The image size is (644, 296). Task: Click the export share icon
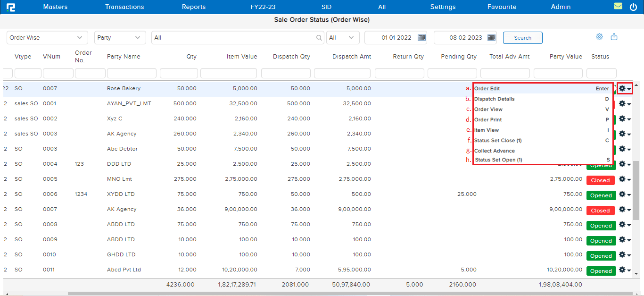(614, 37)
